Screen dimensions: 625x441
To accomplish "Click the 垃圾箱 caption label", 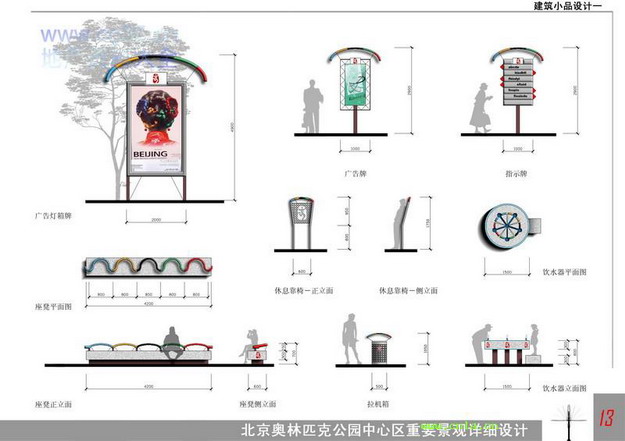I will click(378, 404).
